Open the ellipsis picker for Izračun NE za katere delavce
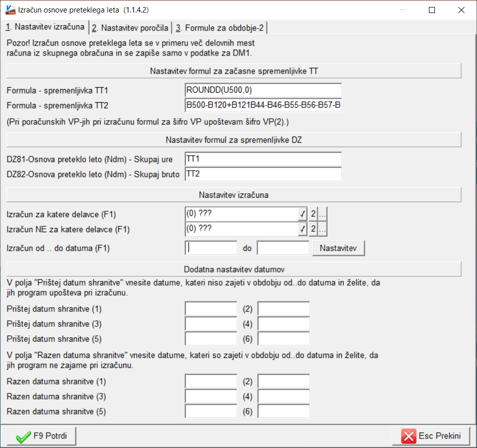 tap(323, 229)
